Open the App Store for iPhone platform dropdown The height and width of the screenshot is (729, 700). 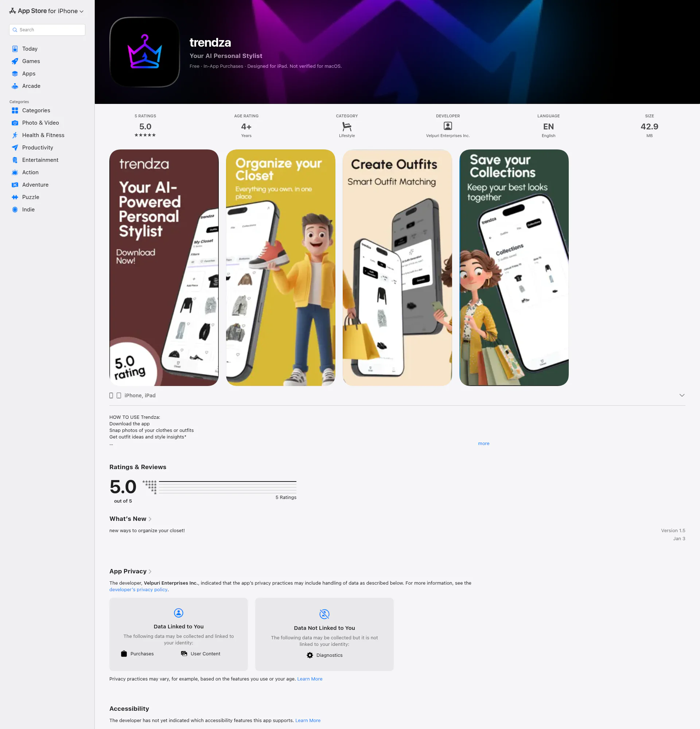(47, 11)
